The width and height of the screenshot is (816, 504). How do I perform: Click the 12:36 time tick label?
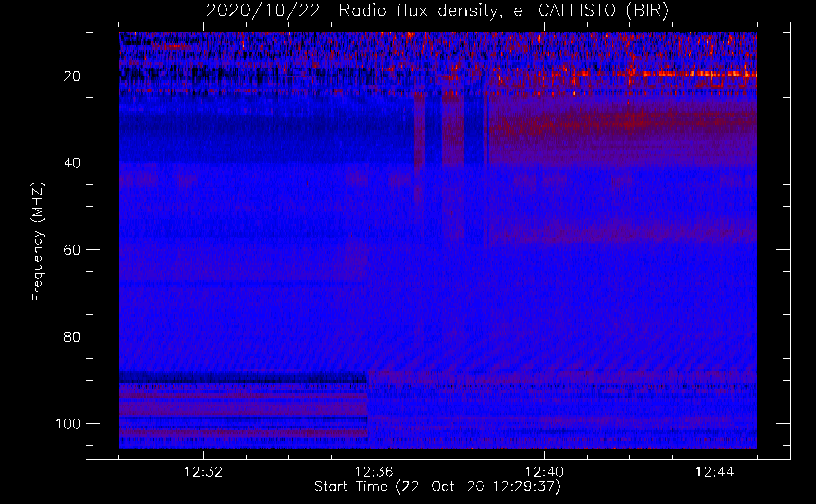tap(374, 472)
